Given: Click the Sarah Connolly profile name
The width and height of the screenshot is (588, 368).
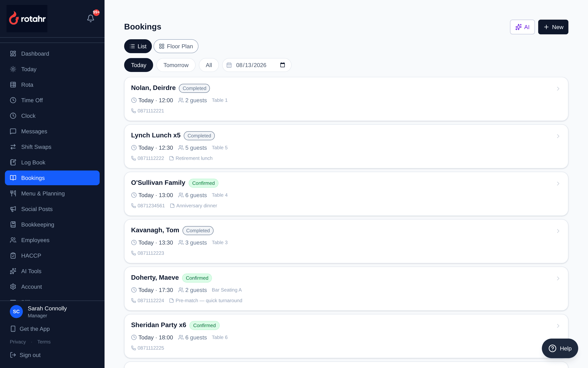Looking at the screenshot, I should click(47, 308).
